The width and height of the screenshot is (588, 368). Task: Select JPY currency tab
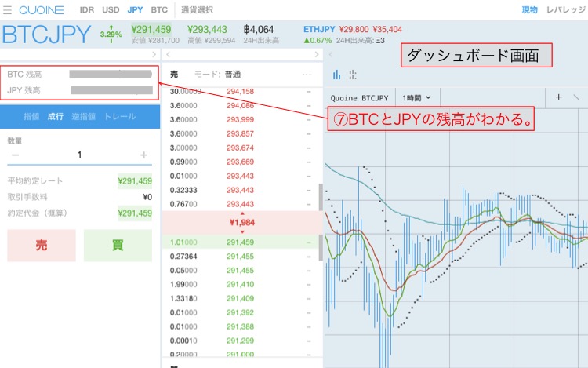[x=135, y=9]
